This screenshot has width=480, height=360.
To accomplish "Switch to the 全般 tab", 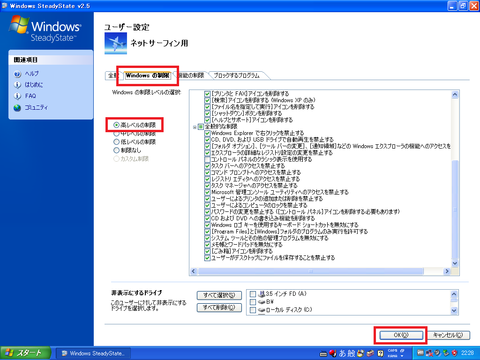I will tap(112, 76).
